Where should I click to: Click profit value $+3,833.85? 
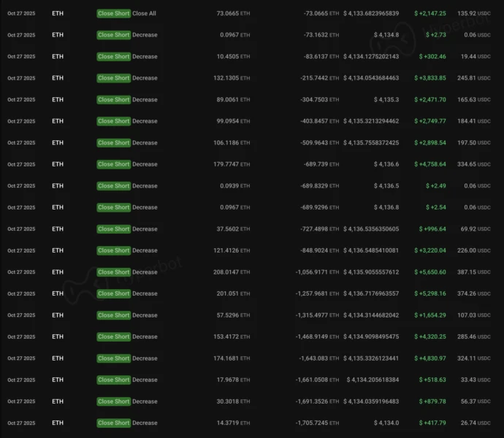pos(430,78)
